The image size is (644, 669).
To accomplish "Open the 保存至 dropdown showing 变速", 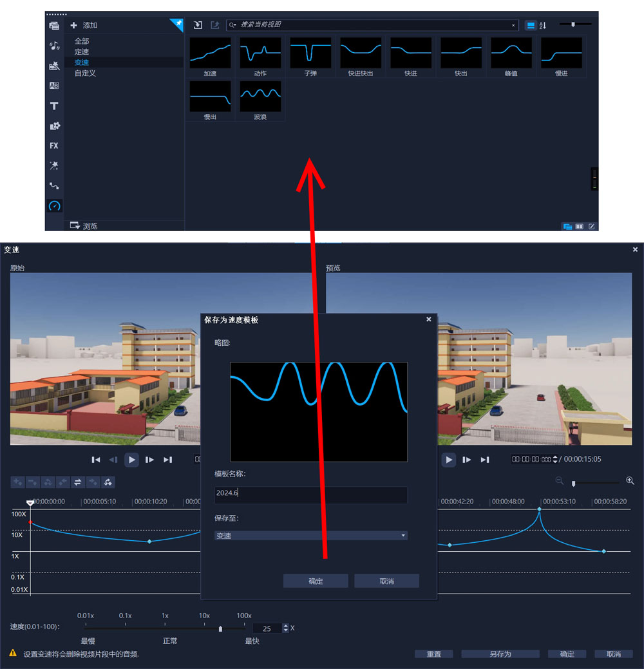I will (311, 536).
